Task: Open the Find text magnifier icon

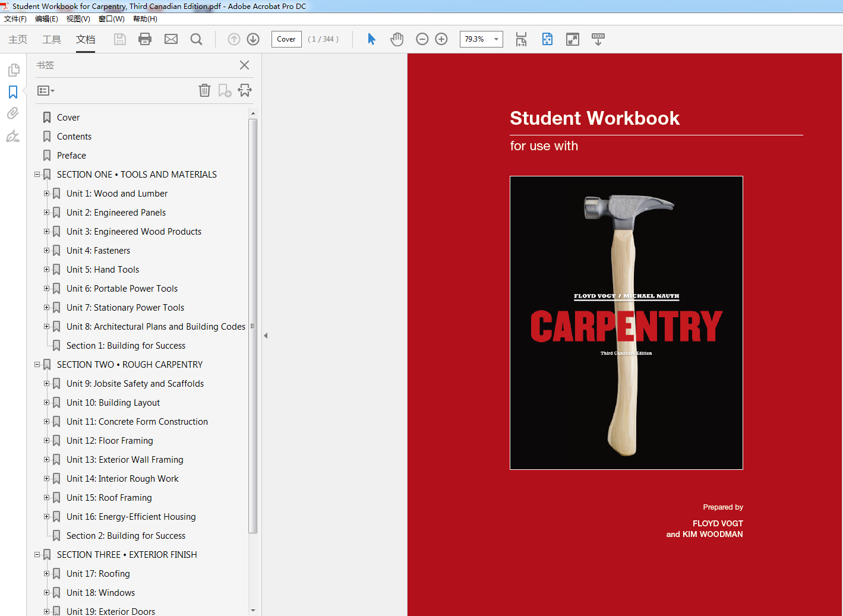Action: [196, 39]
